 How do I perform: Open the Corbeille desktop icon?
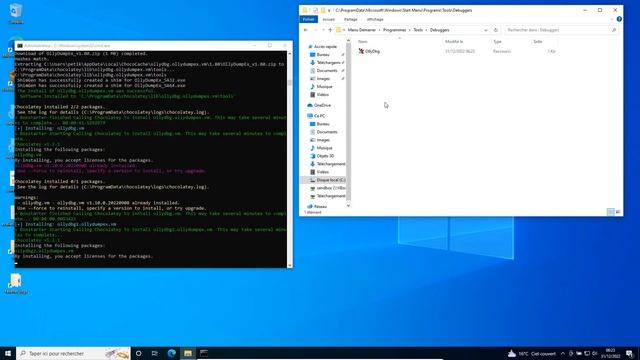(16, 13)
